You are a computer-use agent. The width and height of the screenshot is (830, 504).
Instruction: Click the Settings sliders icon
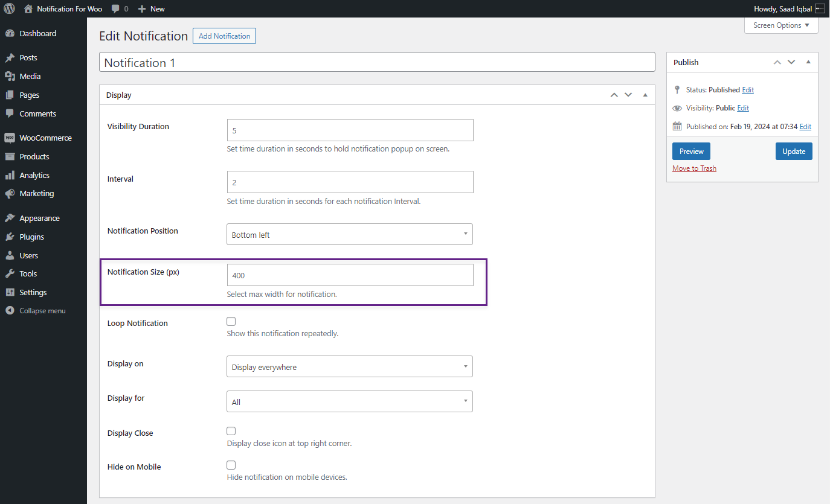[10, 293]
